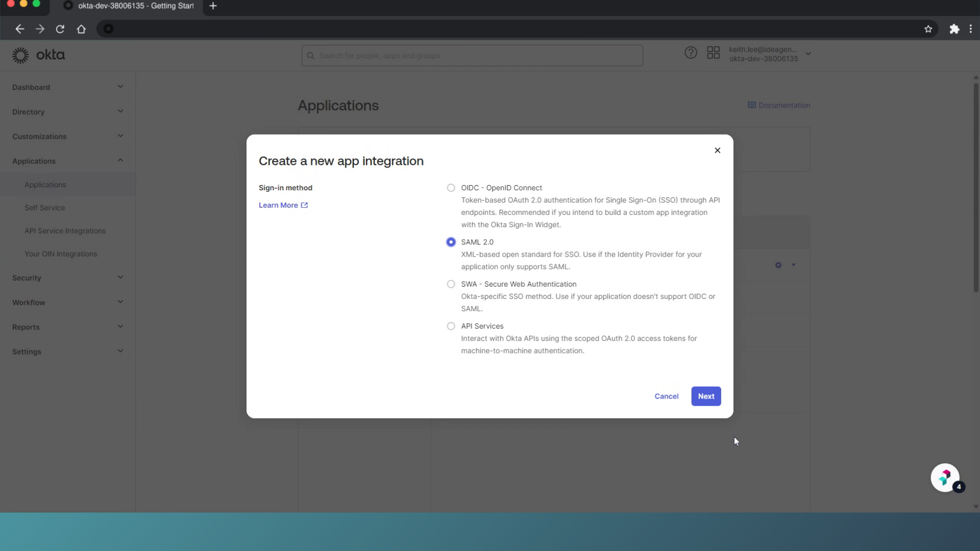Viewport: 980px width, 551px height.
Task: Select the API Services sign-in method
Action: click(x=451, y=326)
